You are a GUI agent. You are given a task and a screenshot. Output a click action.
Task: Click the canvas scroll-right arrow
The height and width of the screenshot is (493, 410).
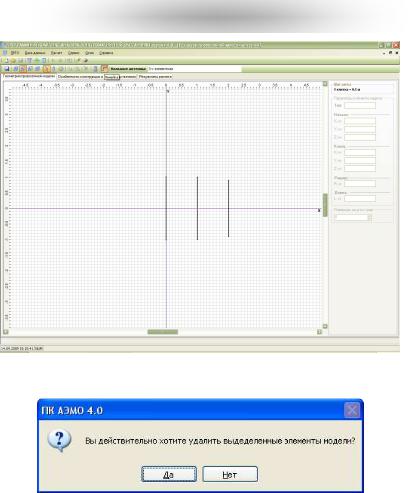tap(319, 332)
